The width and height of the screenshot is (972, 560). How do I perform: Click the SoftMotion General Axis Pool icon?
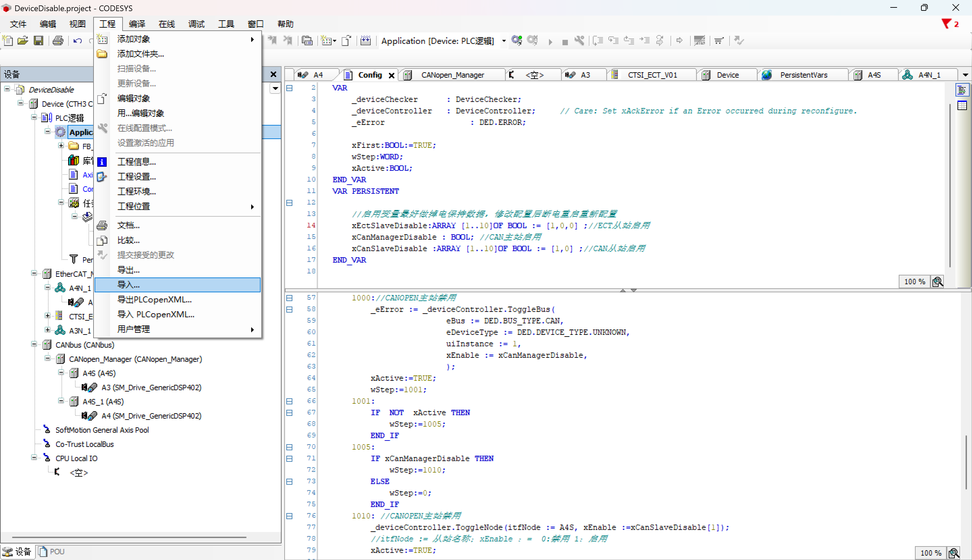[47, 429]
